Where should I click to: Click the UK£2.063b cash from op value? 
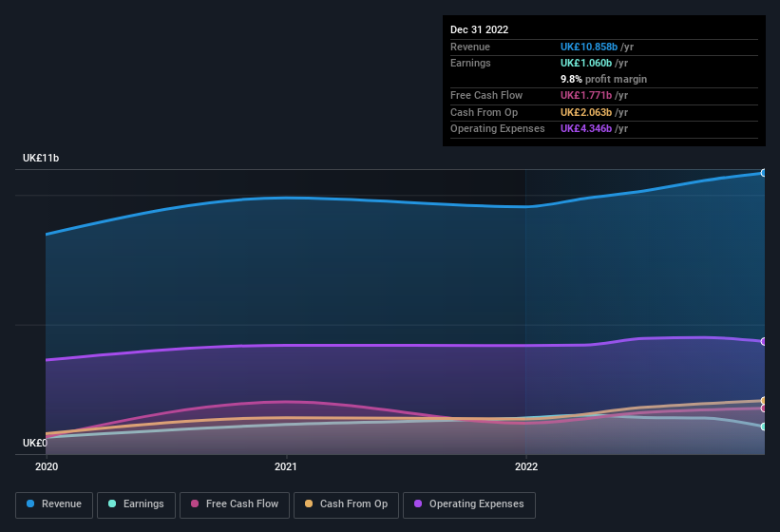click(586, 112)
